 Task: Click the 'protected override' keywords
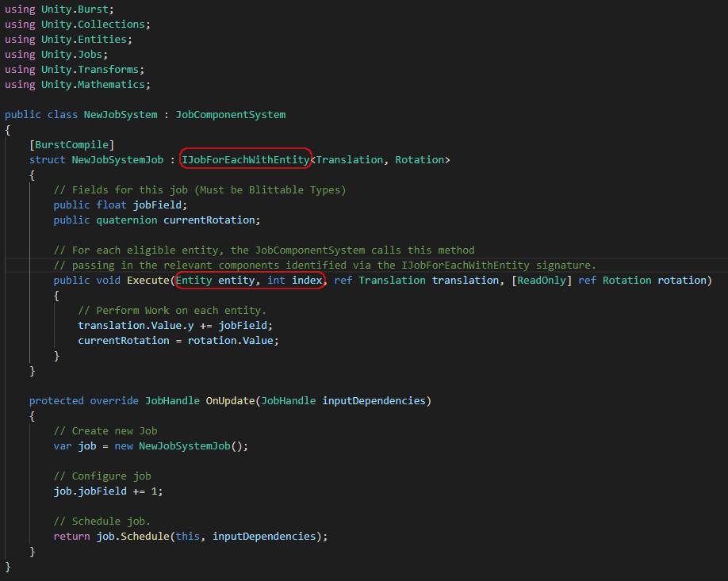[83, 401]
